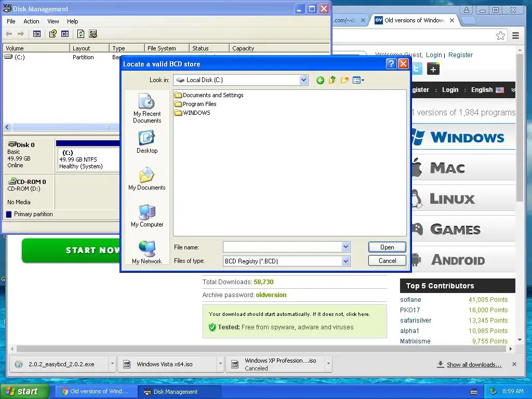The image size is (532, 399).
Task: Click the rightmost settings icon in Disk Management toolbar
Action: click(93, 34)
